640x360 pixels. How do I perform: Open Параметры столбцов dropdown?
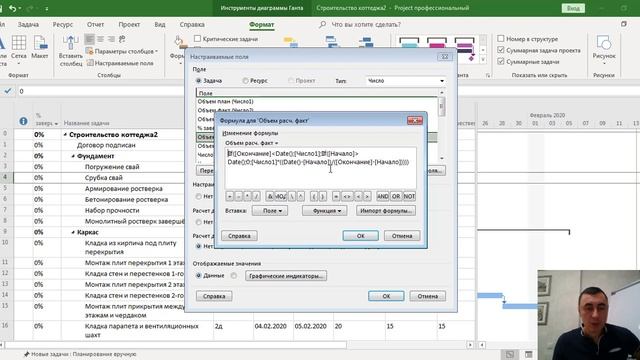[122, 51]
